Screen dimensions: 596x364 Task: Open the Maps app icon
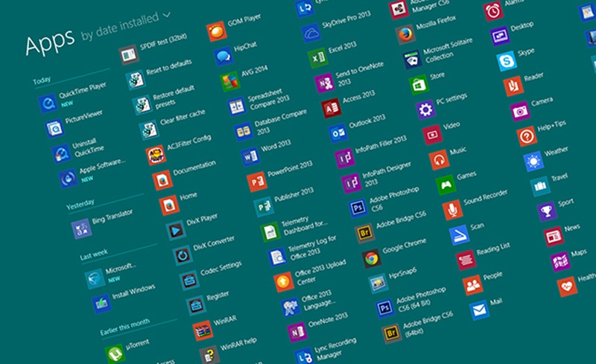[560, 262]
